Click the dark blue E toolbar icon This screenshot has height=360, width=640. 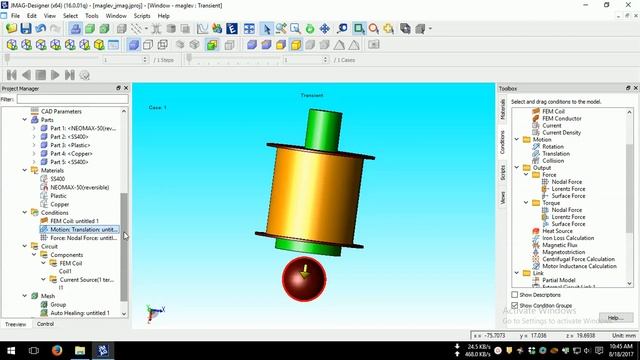point(232,29)
